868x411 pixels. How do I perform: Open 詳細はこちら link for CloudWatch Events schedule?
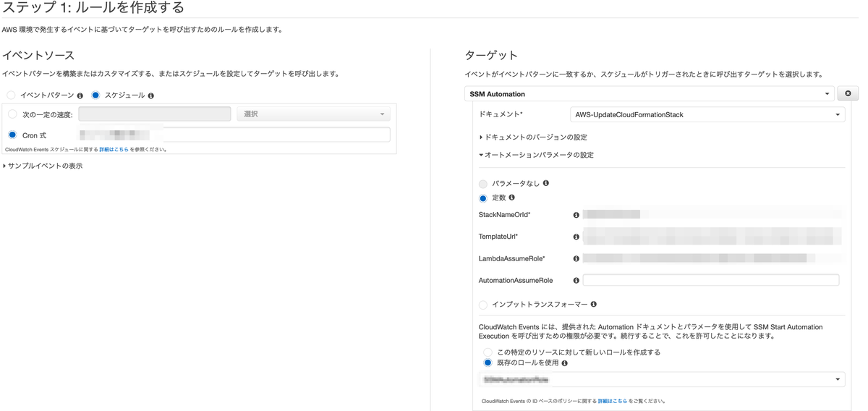114,150
